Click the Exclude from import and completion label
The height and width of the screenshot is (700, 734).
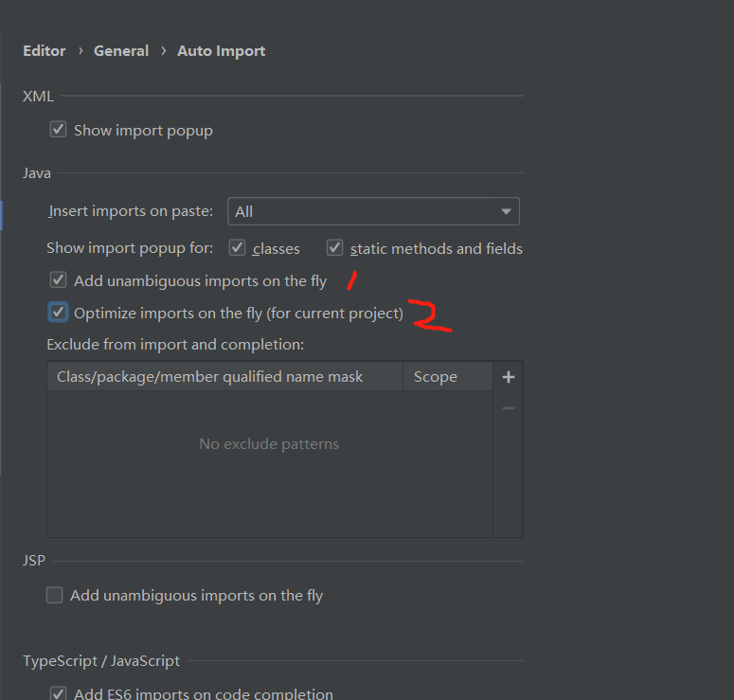(x=175, y=345)
